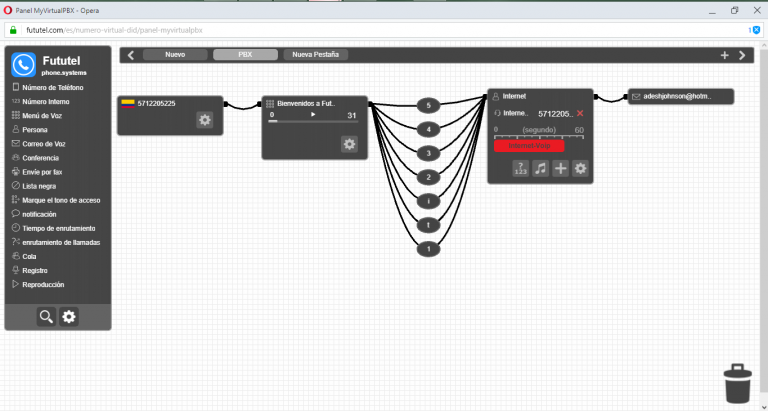The image size is (768, 411).
Task: Click the grid icon on voice menu block
Action: coord(270,104)
